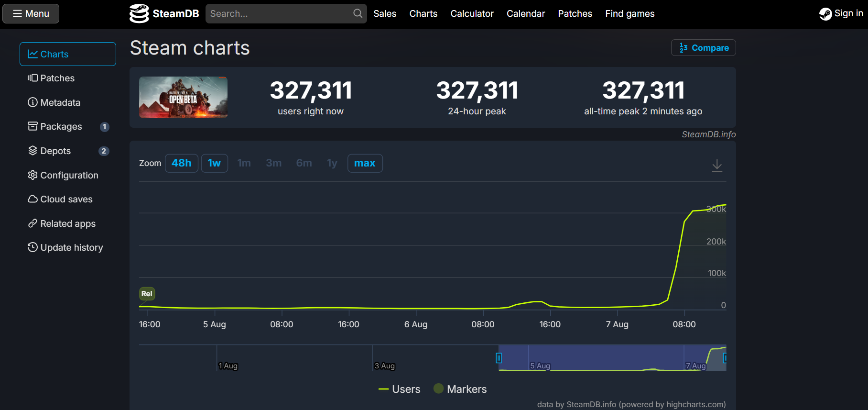This screenshot has width=868, height=410.
Task: Open the Configuration sidebar text link
Action: pos(69,175)
